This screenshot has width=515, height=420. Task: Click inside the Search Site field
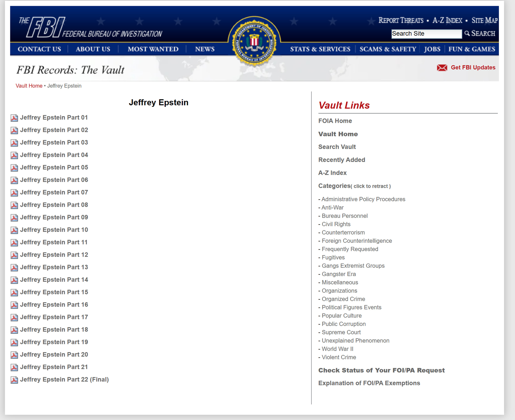pyautogui.click(x=426, y=34)
